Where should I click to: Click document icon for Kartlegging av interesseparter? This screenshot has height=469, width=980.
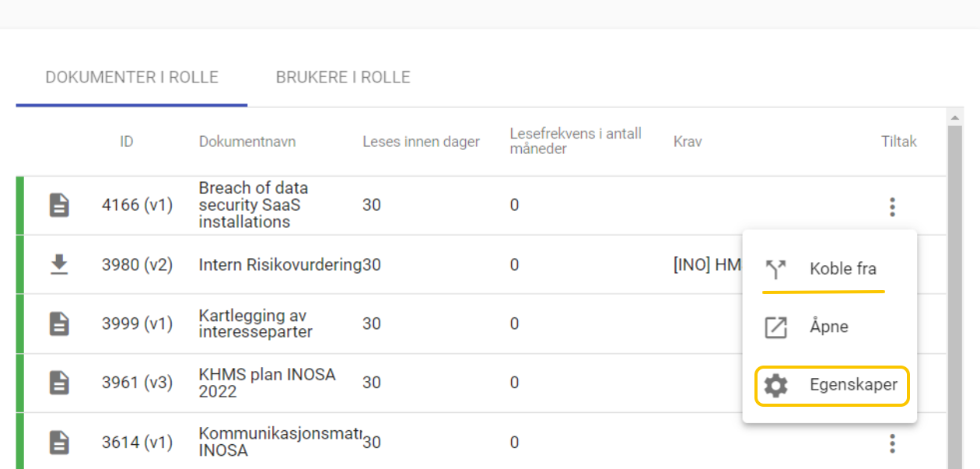[x=59, y=324]
